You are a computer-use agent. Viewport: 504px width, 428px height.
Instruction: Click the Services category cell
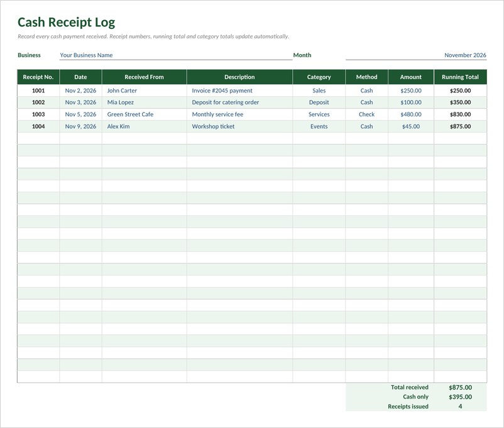(x=319, y=114)
